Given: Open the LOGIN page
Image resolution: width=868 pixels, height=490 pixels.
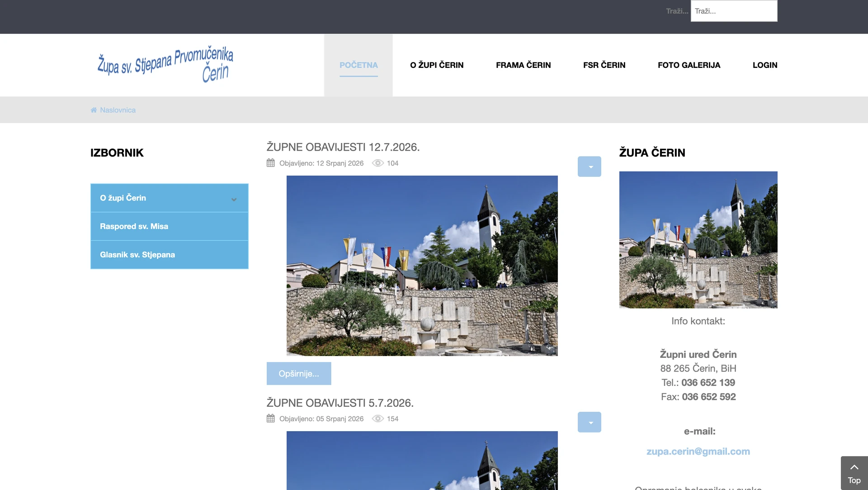Looking at the screenshot, I should click(x=765, y=65).
